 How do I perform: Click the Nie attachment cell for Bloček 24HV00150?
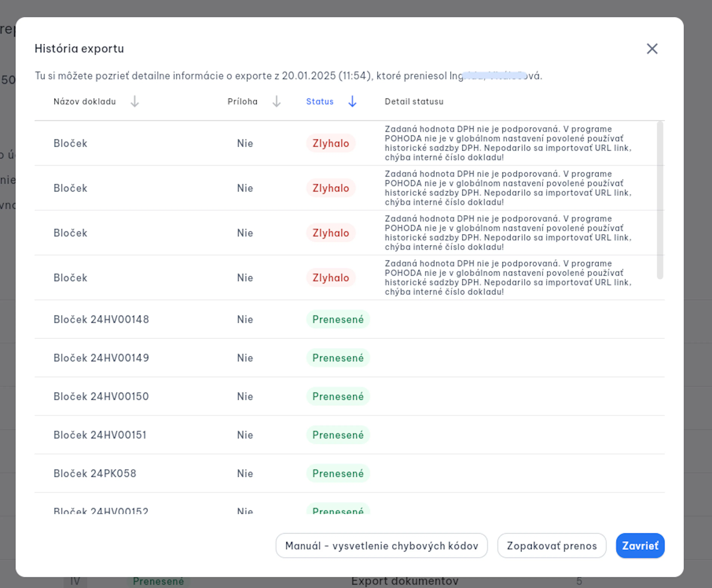tap(245, 396)
